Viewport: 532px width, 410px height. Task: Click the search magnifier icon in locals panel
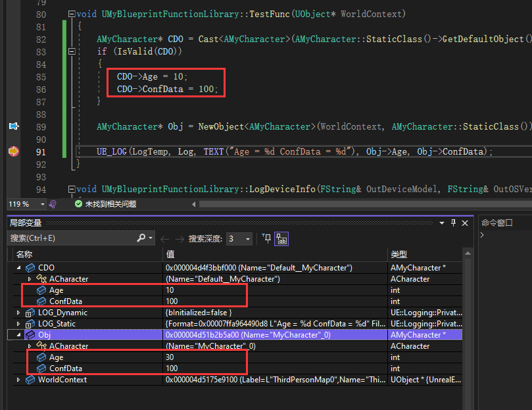(141, 238)
